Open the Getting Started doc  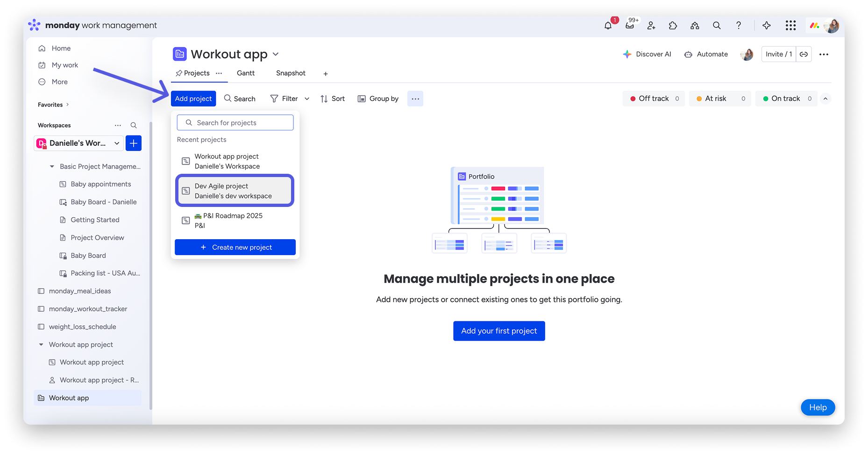pos(89,220)
